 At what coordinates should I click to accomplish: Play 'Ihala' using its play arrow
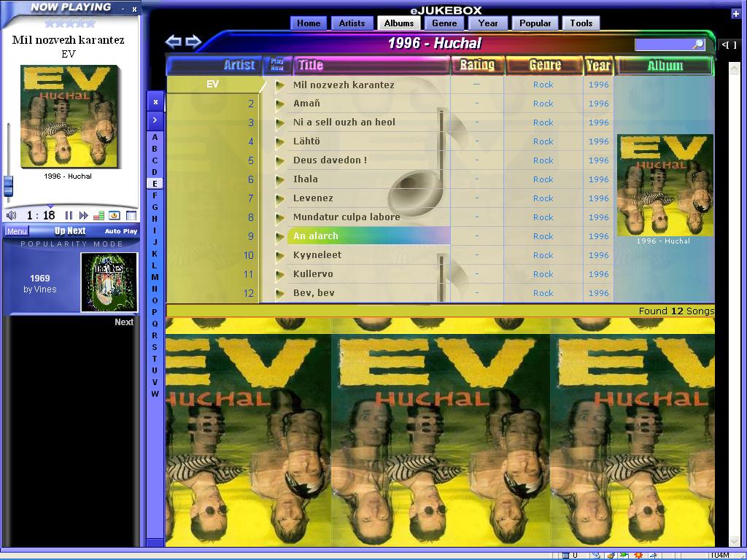(x=279, y=179)
